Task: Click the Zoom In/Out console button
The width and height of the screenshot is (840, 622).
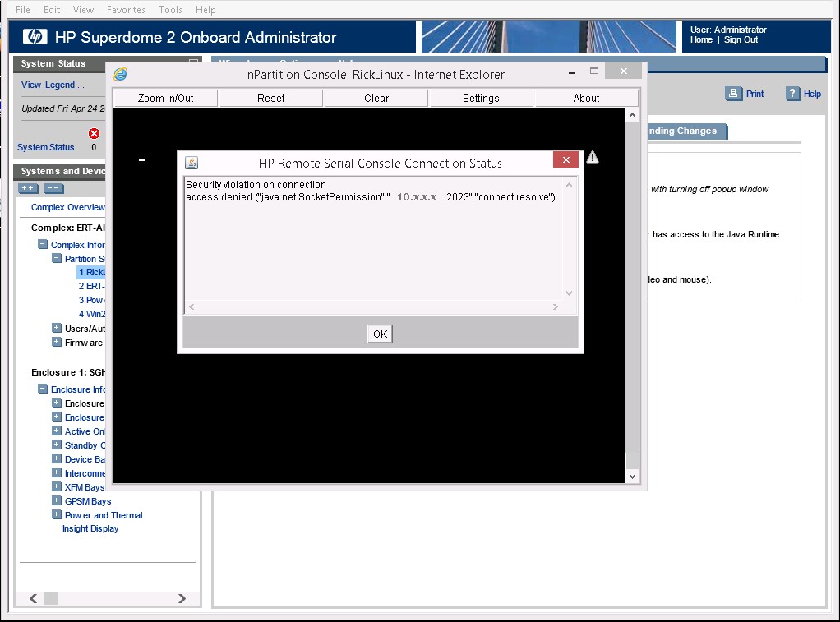Action: [x=165, y=98]
